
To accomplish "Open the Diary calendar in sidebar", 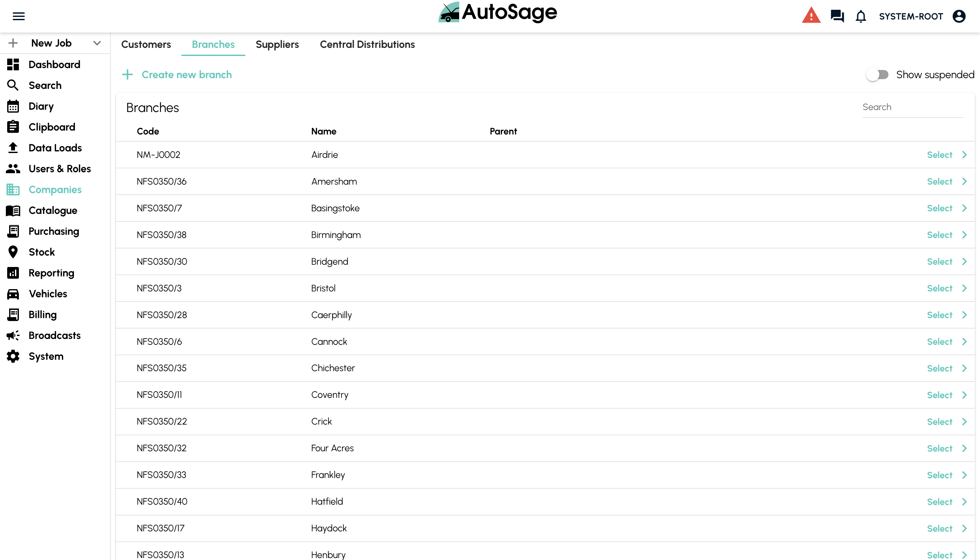I will [x=41, y=106].
